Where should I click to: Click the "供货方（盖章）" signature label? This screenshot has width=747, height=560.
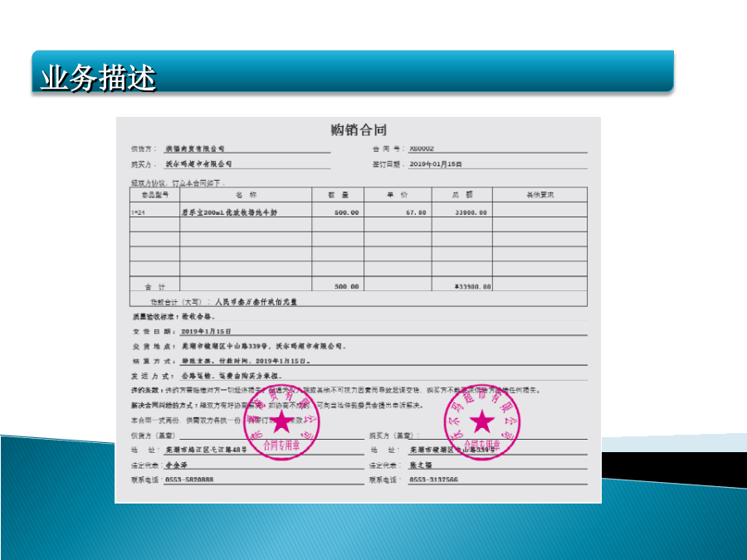[x=154, y=436]
